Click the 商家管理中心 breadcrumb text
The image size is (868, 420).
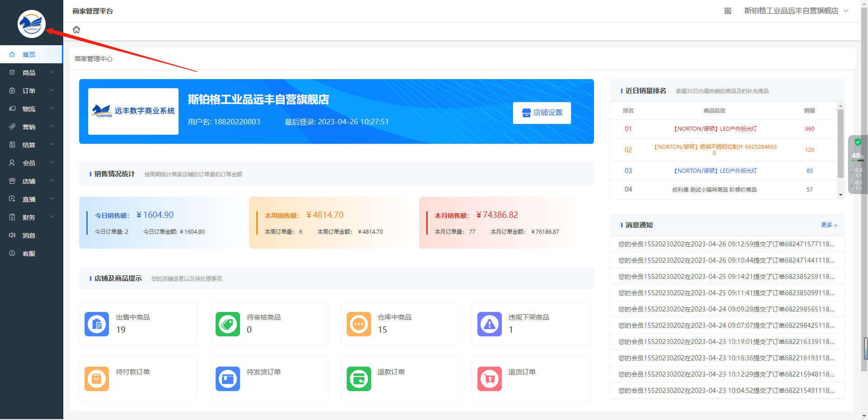94,59
